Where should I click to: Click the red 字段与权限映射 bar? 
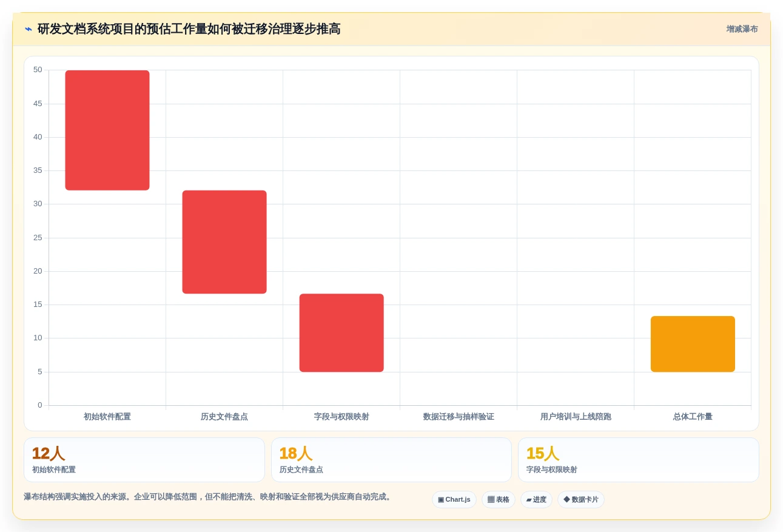(x=341, y=333)
